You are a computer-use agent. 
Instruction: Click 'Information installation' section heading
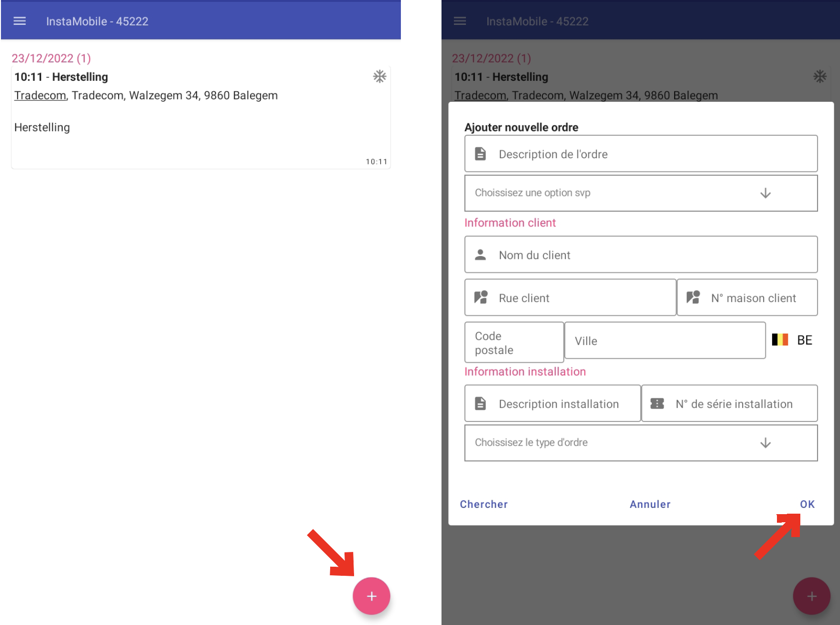coord(525,371)
